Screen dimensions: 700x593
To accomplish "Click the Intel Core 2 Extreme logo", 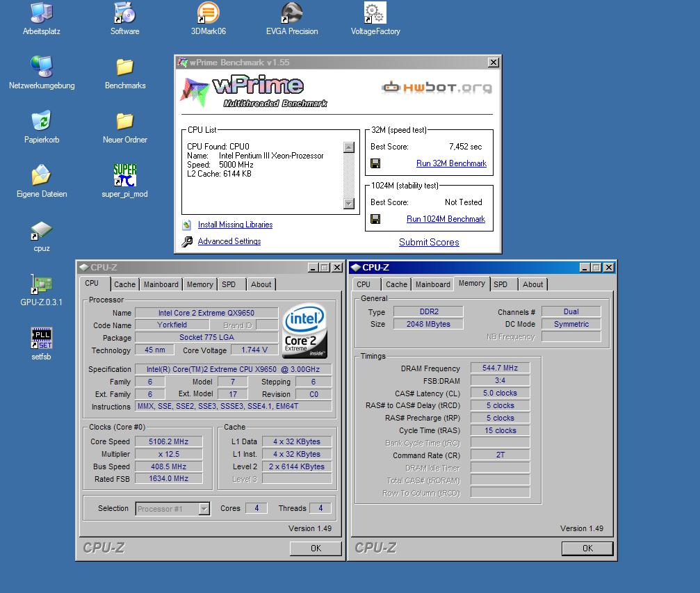I will (x=305, y=331).
